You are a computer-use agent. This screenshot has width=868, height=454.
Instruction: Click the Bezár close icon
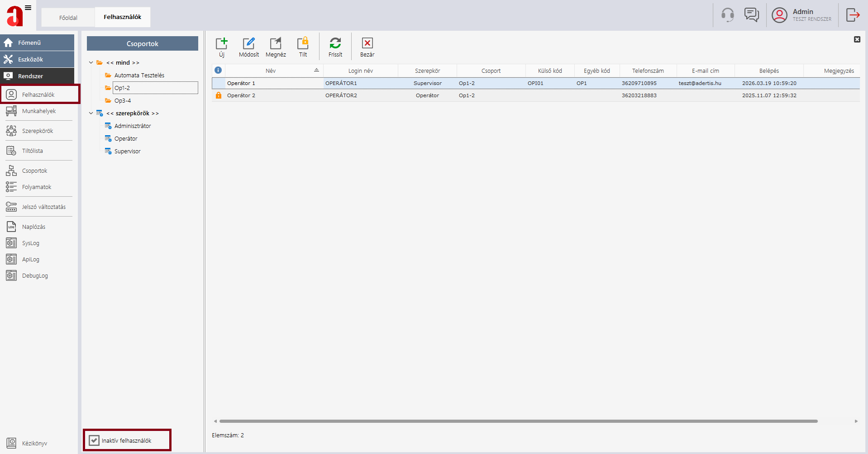(x=367, y=43)
